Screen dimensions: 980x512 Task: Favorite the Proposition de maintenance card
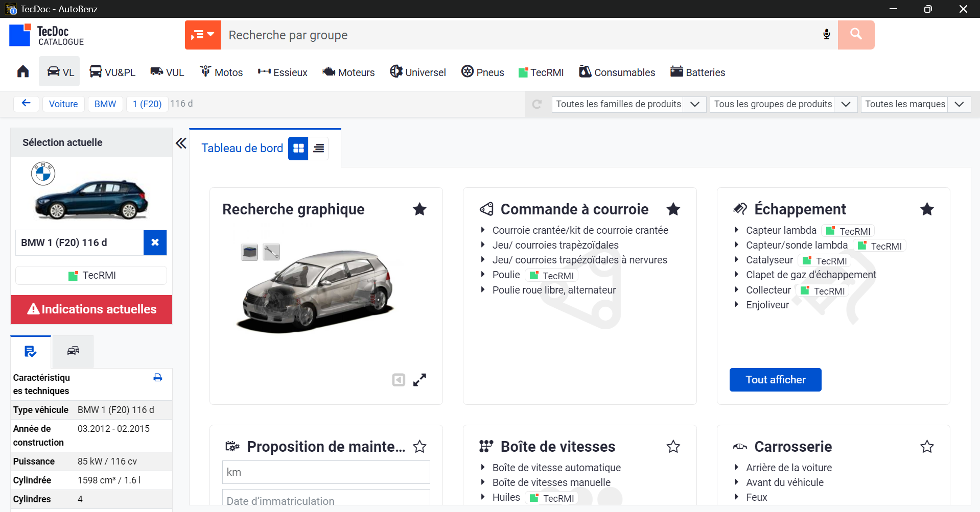coord(419,447)
